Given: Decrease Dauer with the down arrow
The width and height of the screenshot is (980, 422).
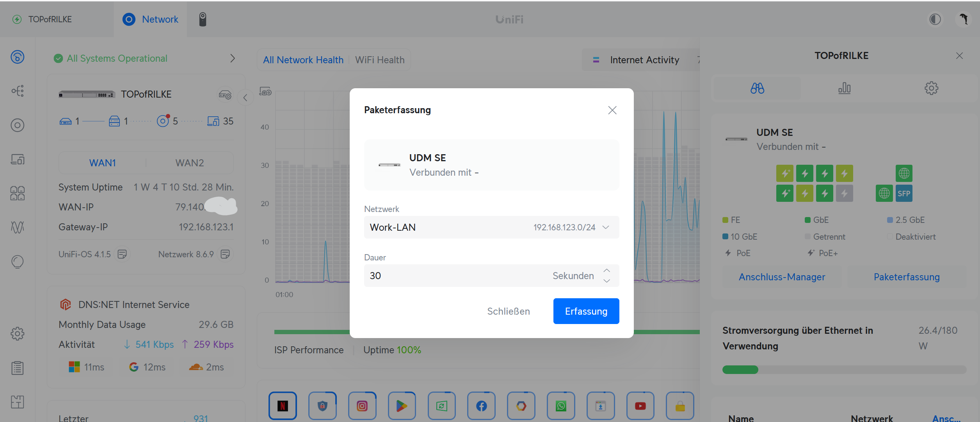Looking at the screenshot, I should (606, 281).
